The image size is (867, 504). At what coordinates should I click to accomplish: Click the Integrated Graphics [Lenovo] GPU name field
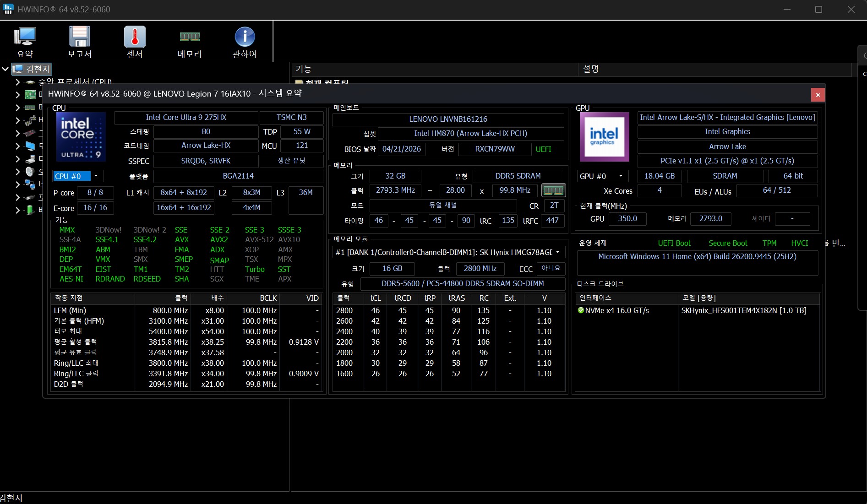point(727,118)
